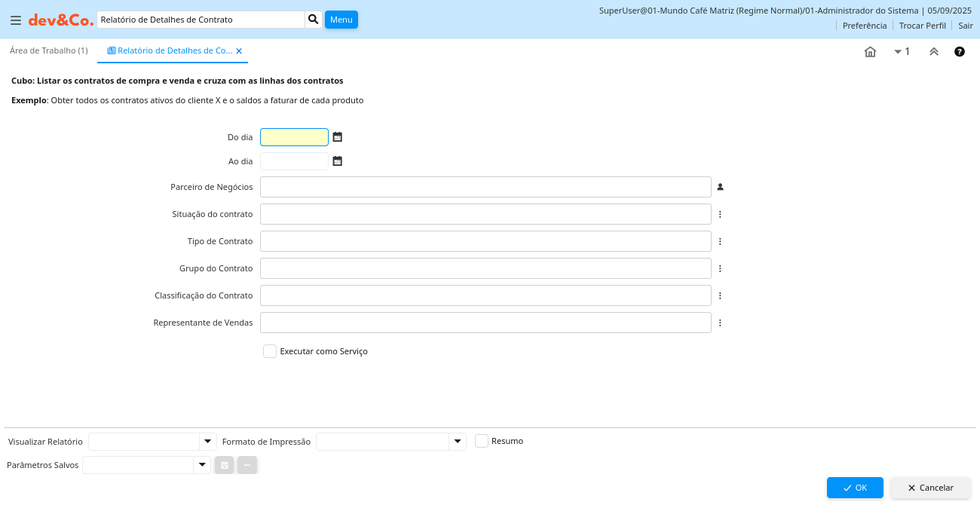Open Parâmetros Salvos dropdown

(x=202, y=465)
